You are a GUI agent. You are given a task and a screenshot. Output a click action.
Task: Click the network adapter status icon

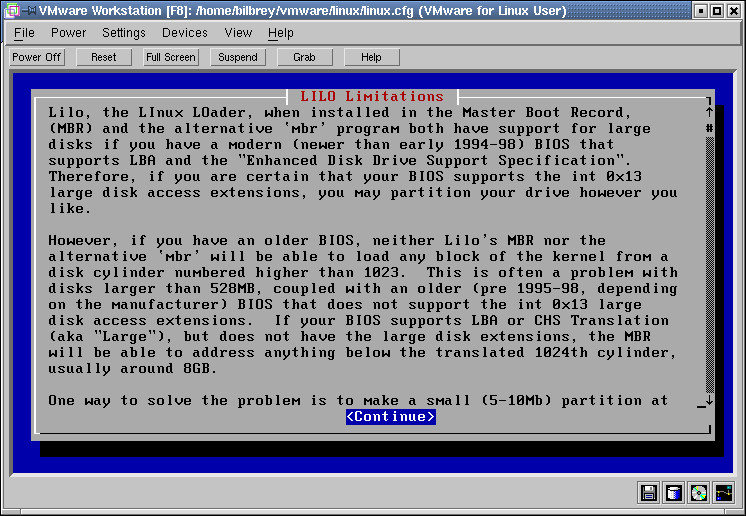(724, 492)
